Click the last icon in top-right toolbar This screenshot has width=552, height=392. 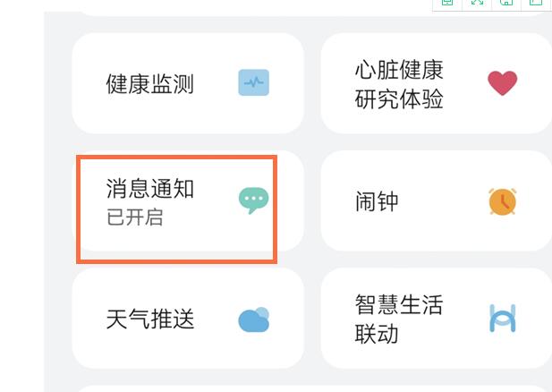click(536, 4)
